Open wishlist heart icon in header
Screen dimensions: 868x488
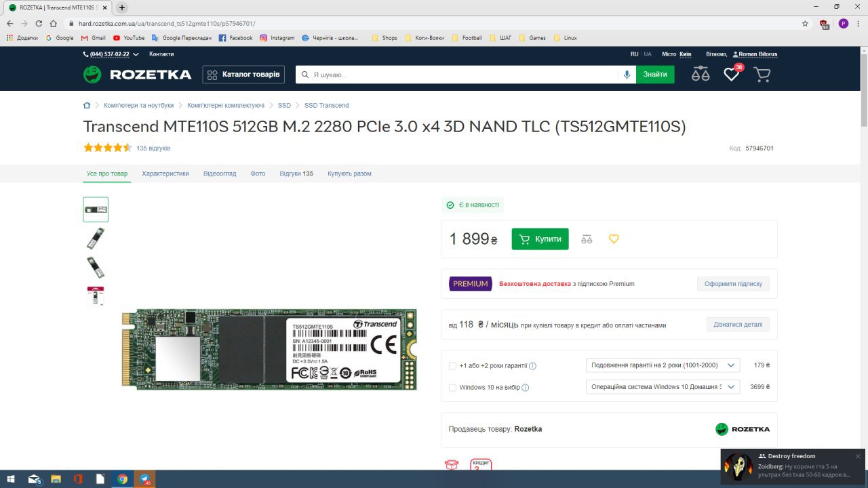(x=732, y=74)
